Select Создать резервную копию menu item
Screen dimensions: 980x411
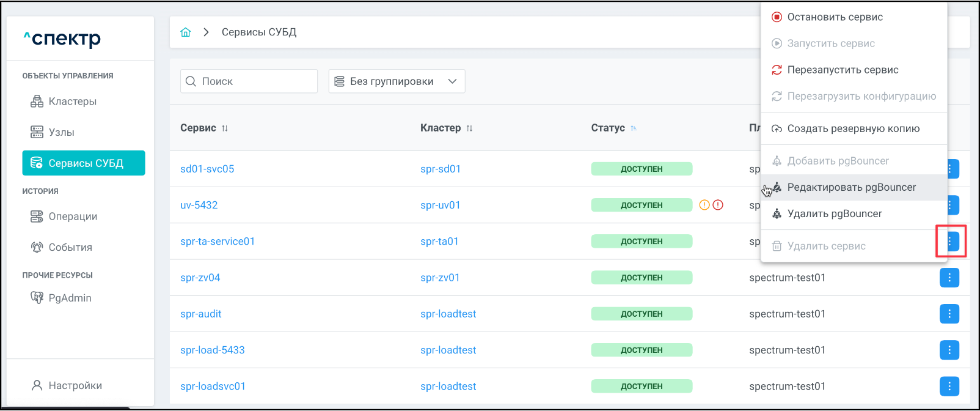coord(853,128)
